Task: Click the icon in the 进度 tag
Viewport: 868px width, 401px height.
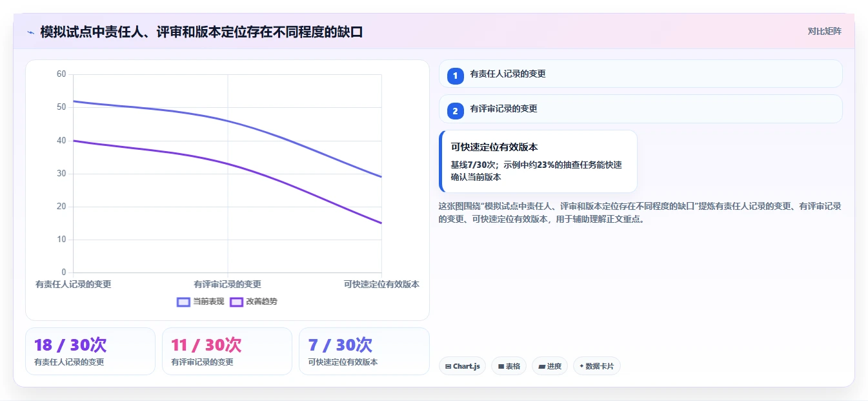Action: pos(541,366)
